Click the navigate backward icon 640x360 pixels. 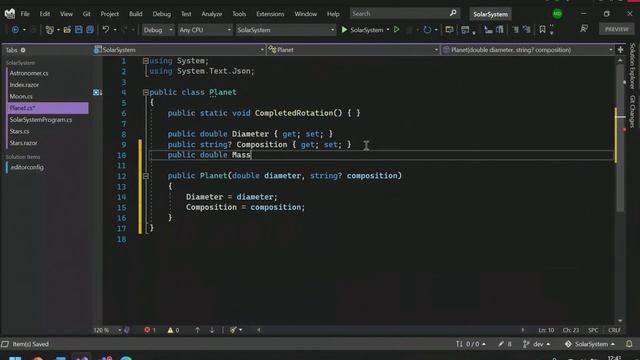click(15, 29)
